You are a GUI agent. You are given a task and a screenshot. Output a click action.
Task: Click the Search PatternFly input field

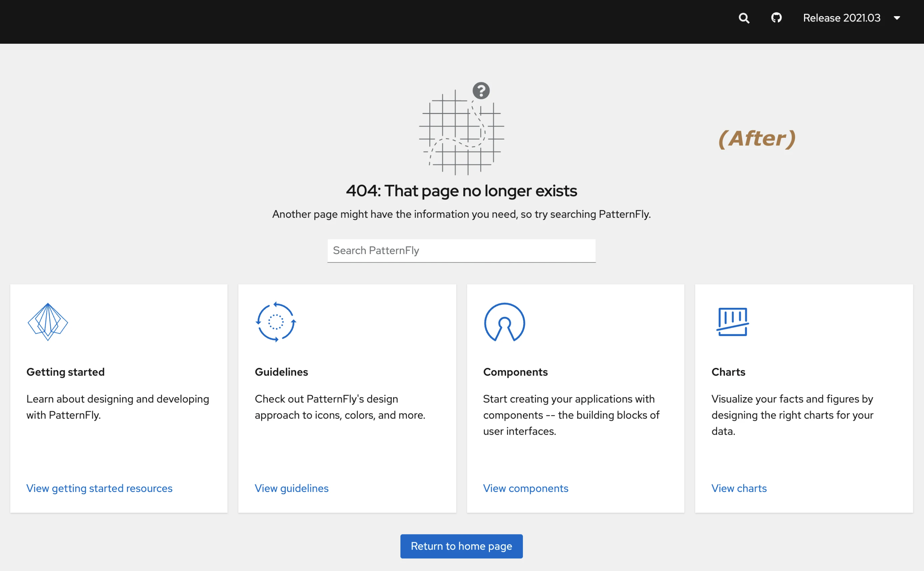(x=461, y=251)
